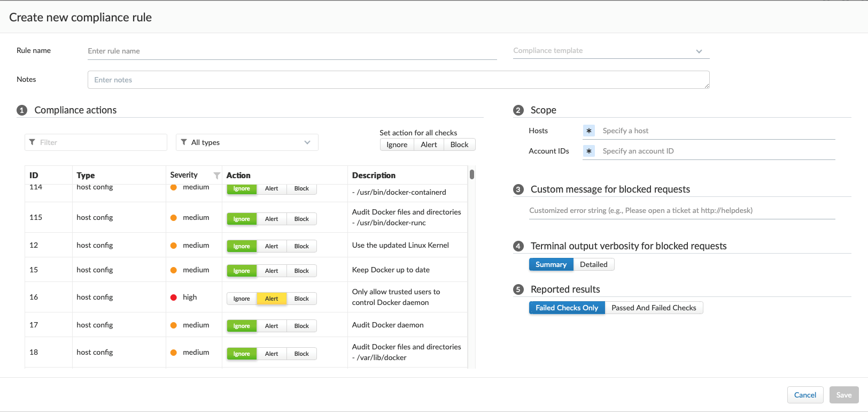Select Detailed terminal output verbosity
The width and height of the screenshot is (868, 412).
pos(593,264)
